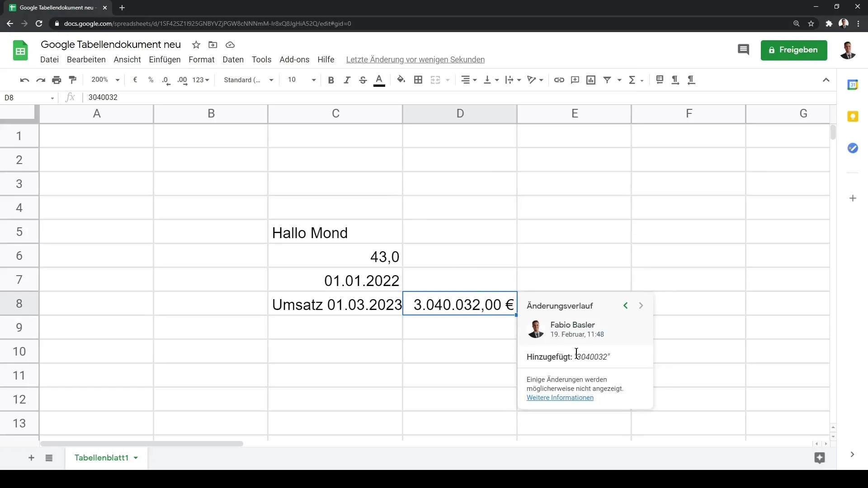Click Letzte Änderung vor wenigen Sekunden link
The width and height of the screenshot is (868, 488).
[415, 60]
